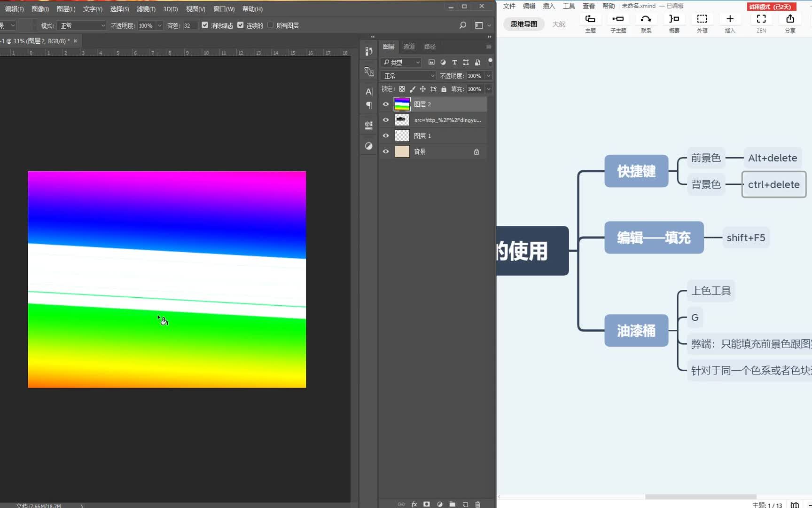Click tolerance (容差) input field

tap(189, 25)
